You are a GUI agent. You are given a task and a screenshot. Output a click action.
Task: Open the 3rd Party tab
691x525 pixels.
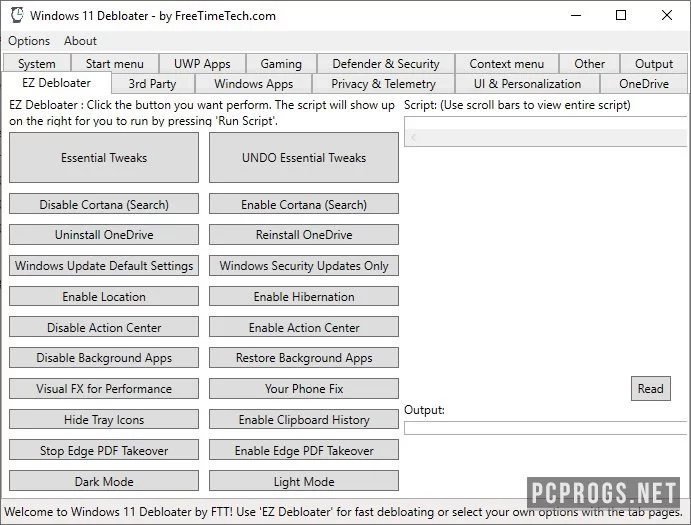click(152, 84)
